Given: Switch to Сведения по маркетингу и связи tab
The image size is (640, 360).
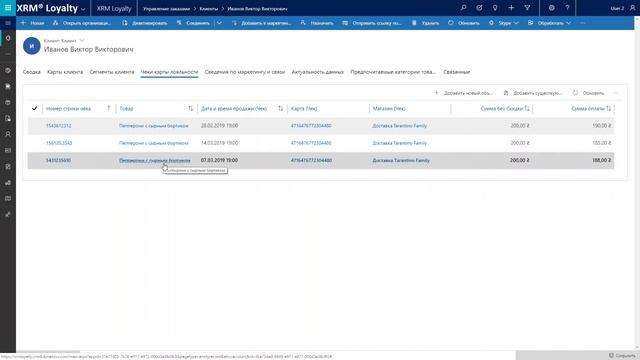Looking at the screenshot, I should click(x=244, y=72).
